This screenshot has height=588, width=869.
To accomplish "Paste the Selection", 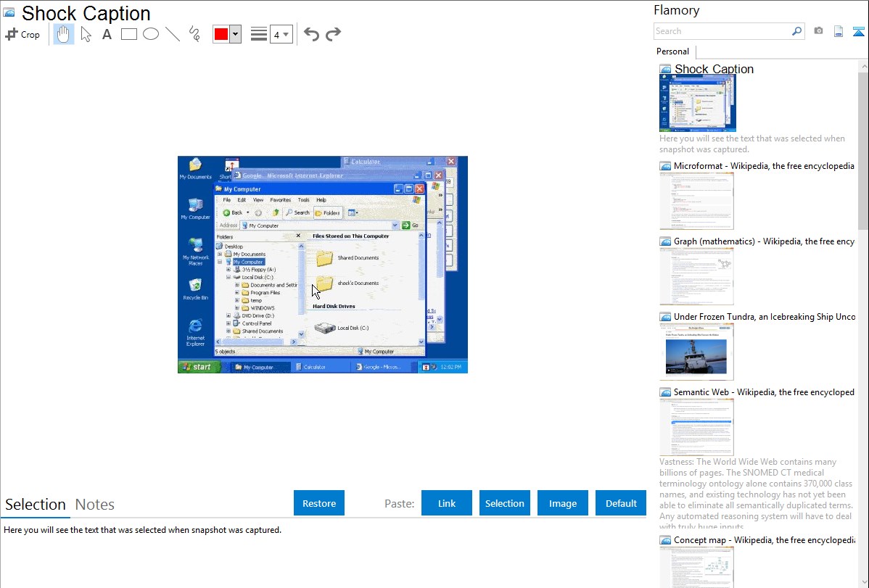I will 504,503.
